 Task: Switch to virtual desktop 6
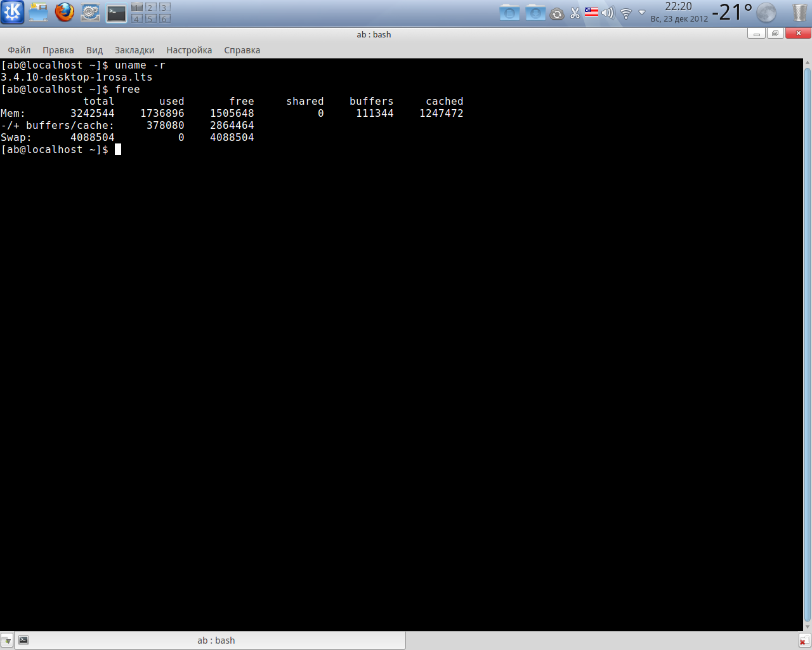[164, 19]
